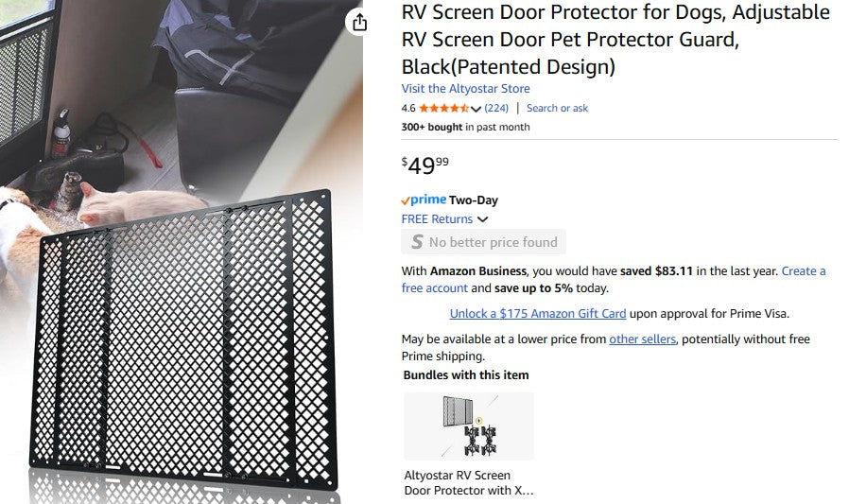Open Unlock a $175 Amazon Gift Card link
The width and height of the screenshot is (849, 504).
click(538, 314)
